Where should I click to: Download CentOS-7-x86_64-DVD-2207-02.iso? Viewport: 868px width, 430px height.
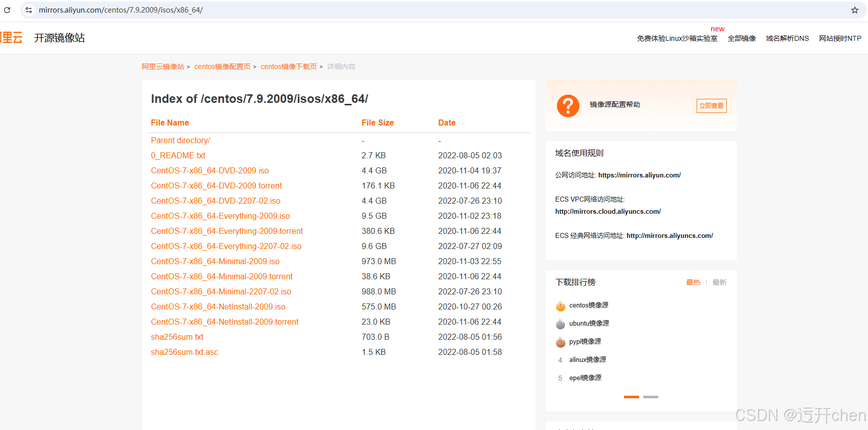[x=216, y=201]
